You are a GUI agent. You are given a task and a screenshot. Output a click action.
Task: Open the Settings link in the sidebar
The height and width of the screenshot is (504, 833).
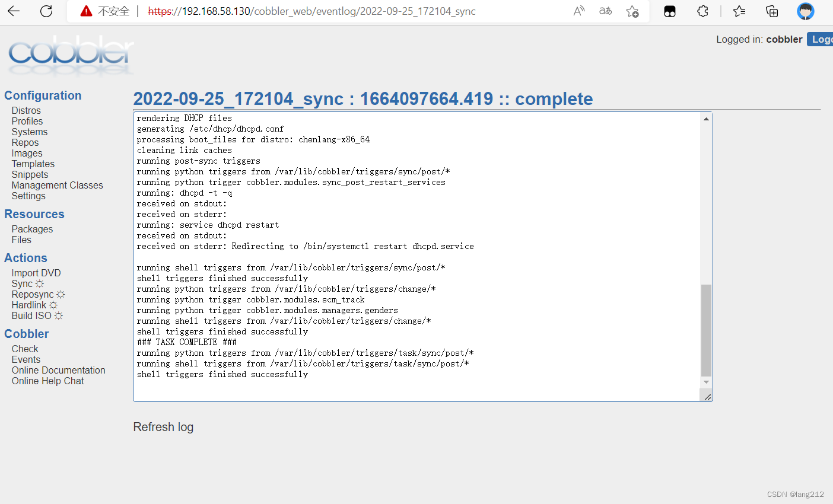[x=28, y=196]
